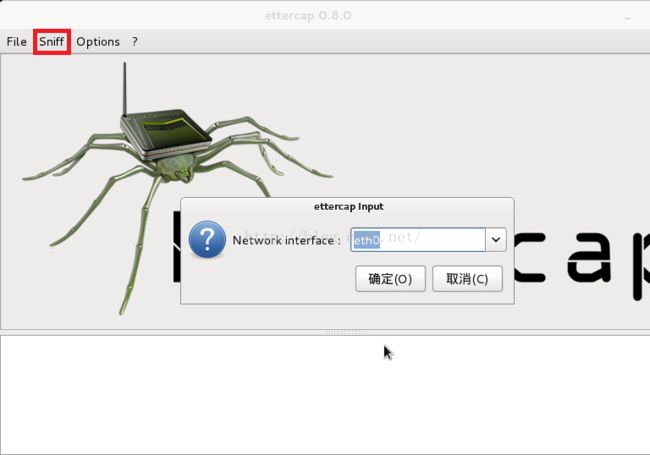650x455 pixels.
Task: Click the pane divider grip handle
Action: [x=347, y=332]
